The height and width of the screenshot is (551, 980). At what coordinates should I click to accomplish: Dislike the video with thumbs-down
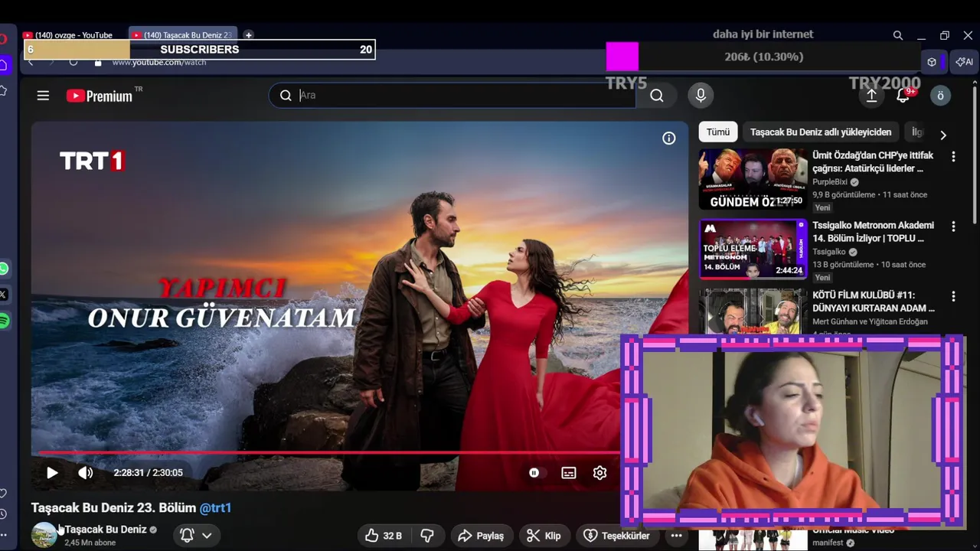click(x=428, y=536)
